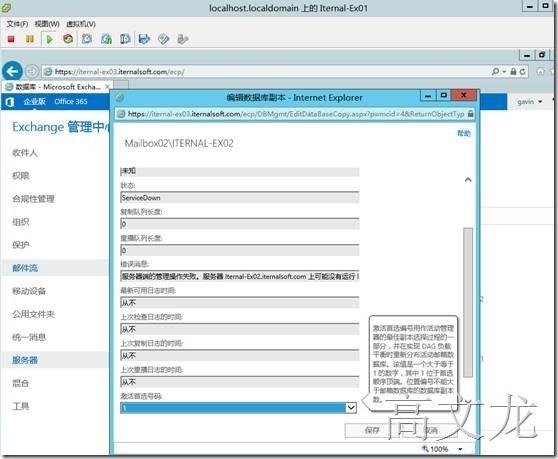Click the browser forward arrow
Screen dimensions: 558x459
point(32,72)
